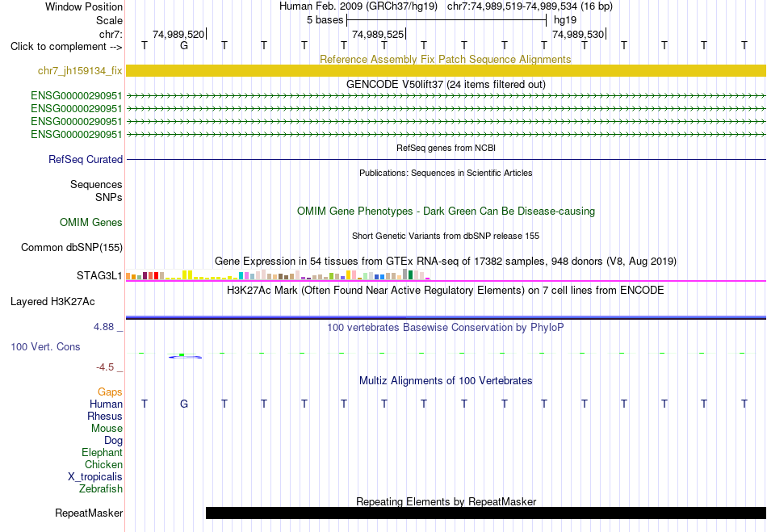Open 'Short Genetic Variants from dbSNP release 155'
The image size is (767, 532).
[446, 236]
